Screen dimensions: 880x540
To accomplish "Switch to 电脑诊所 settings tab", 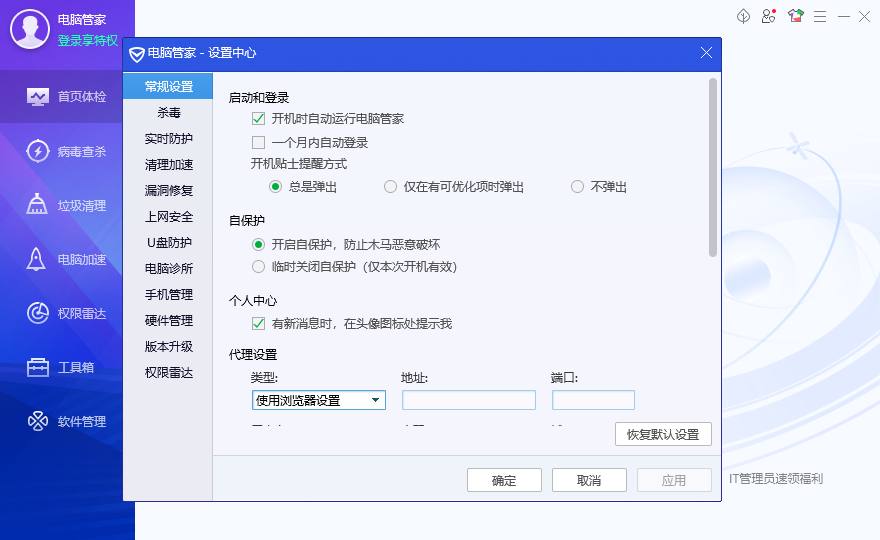I will (168, 268).
